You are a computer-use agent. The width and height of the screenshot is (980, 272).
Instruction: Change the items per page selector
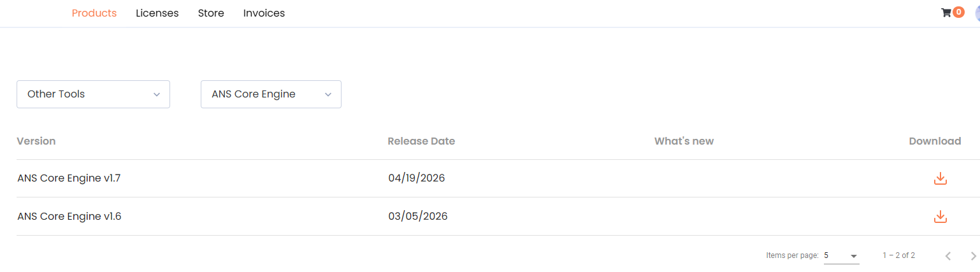point(841,255)
